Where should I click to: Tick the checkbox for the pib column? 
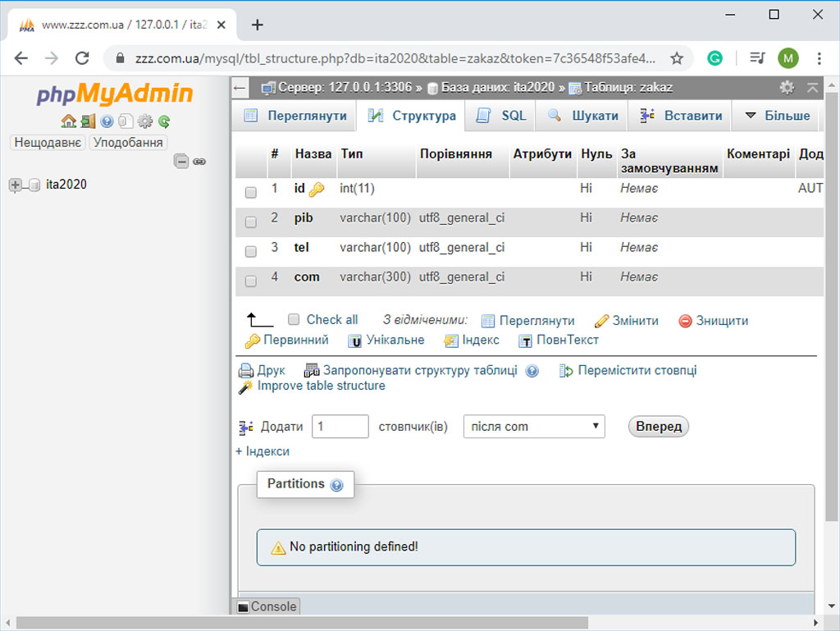(x=251, y=222)
